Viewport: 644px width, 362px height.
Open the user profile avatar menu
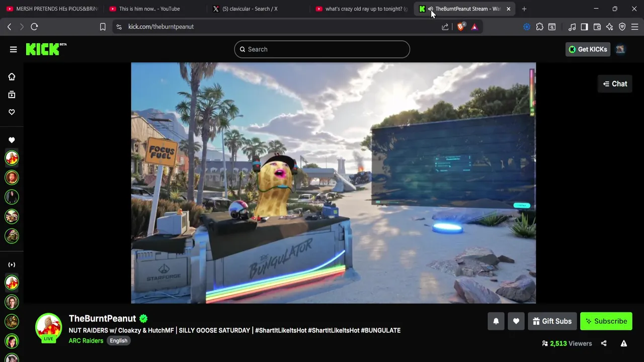tap(620, 49)
